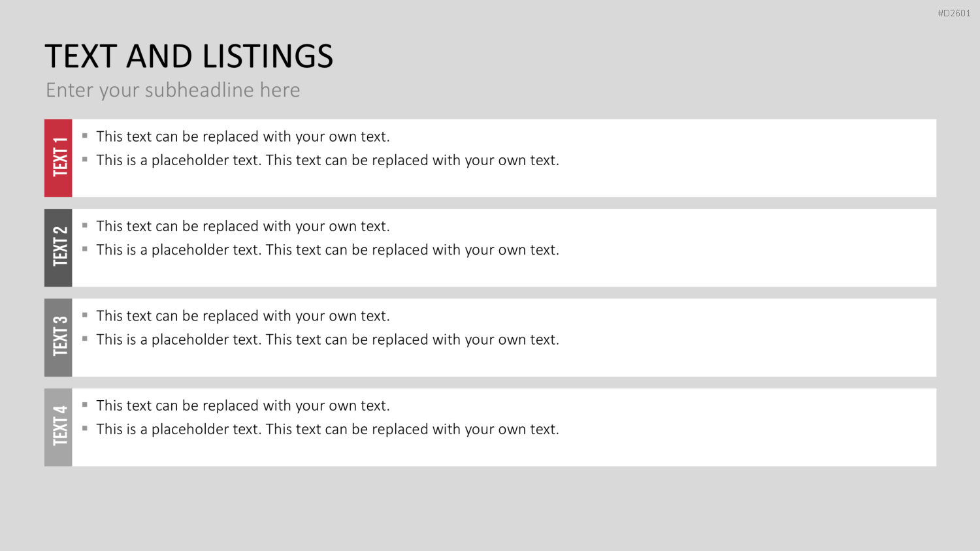The width and height of the screenshot is (980, 551).
Task: Click the placeholder sentence in TEXT 2 box
Action: [x=328, y=250]
